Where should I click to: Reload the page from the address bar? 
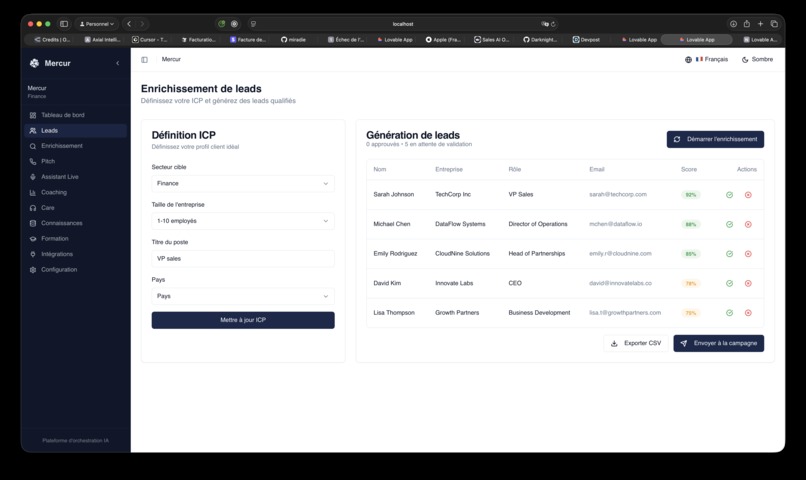click(x=554, y=24)
